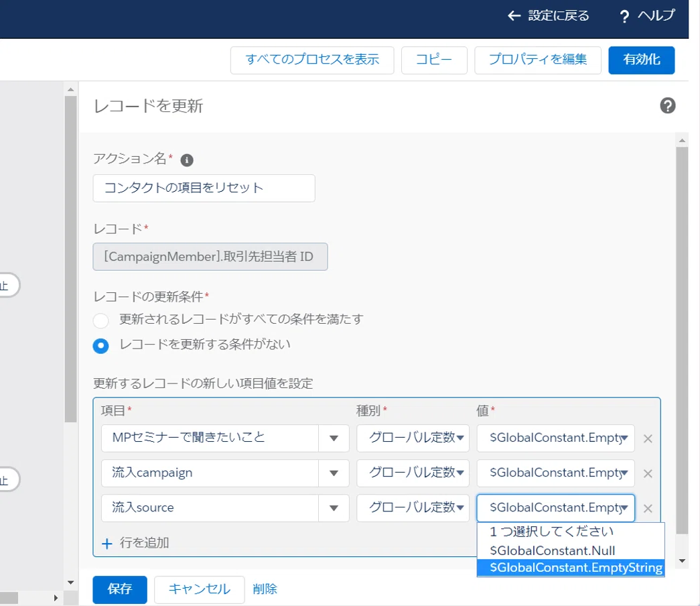
Task: Click left canvas scrollbar down arrow
Action: pyautogui.click(x=70, y=583)
